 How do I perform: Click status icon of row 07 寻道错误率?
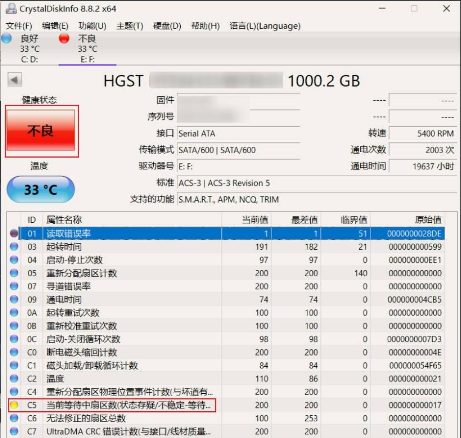click(x=14, y=286)
